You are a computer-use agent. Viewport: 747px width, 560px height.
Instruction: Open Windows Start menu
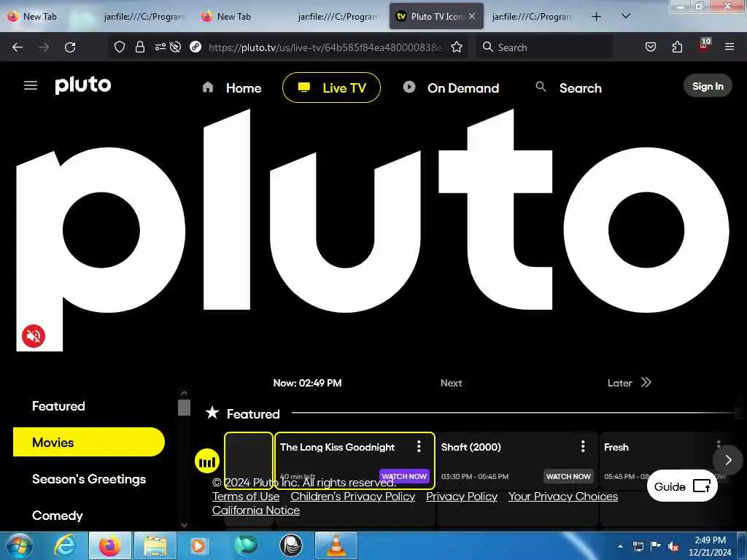(x=19, y=545)
